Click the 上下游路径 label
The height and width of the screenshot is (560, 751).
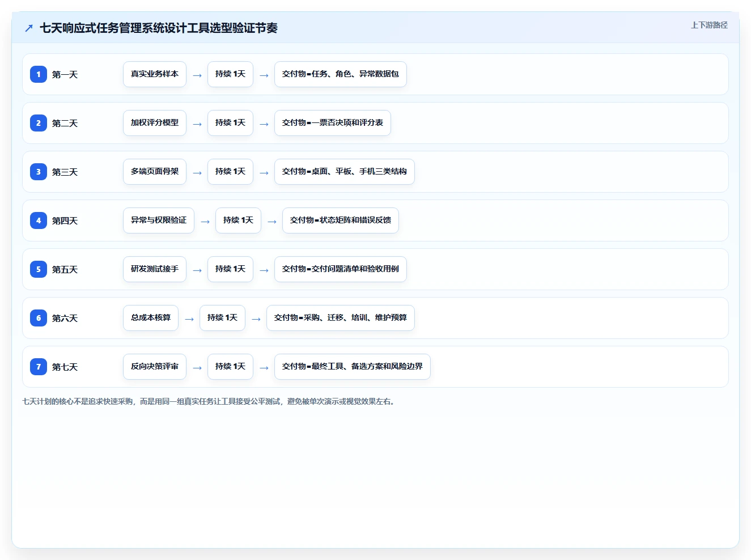[709, 25]
